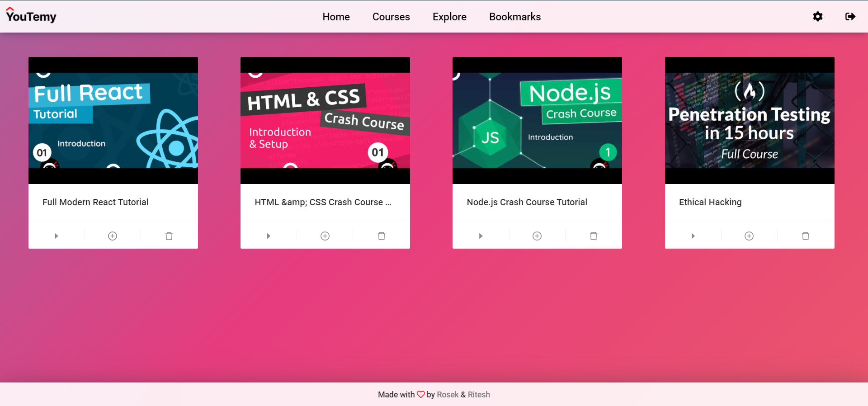
Task: Open the Penetration Testing thumbnail
Action: click(x=750, y=120)
